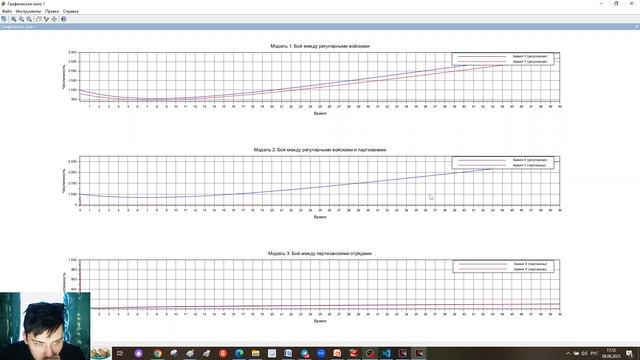
Task: Open the help icon in the toolbar
Action: 64,19
